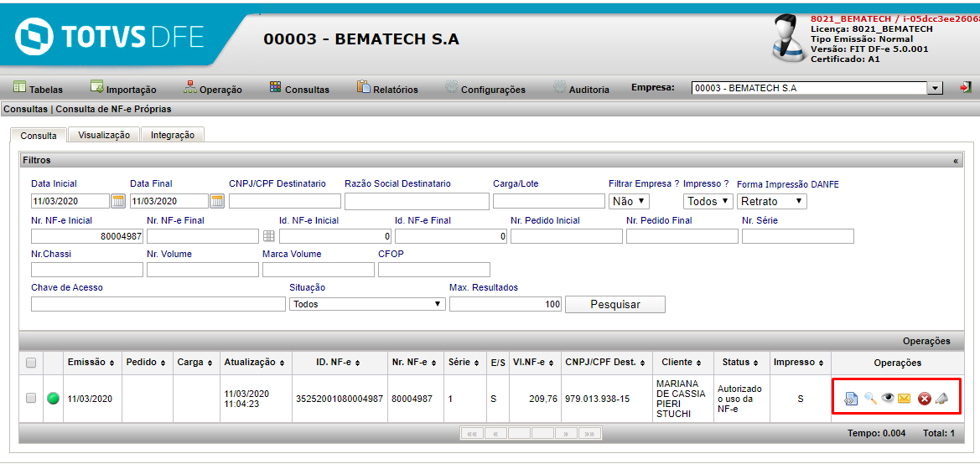The height and width of the screenshot is (469, 980).
Task: Click the user avatar icon in the header
Action: point(790,38)
